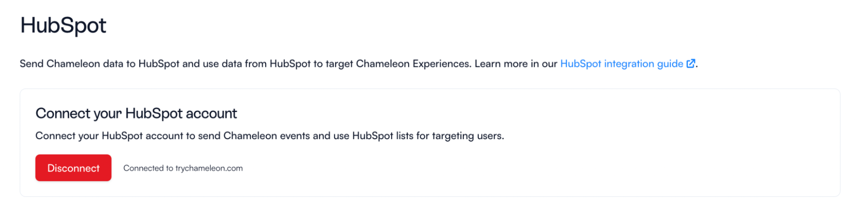Click the red Disconnect button

click(73, 168)
